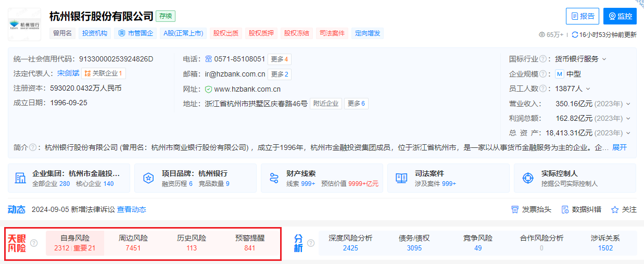Select the 自身风险 risk tab
Image resolution: width=644 pixels, height=264 pixels.
coord(75,243)
